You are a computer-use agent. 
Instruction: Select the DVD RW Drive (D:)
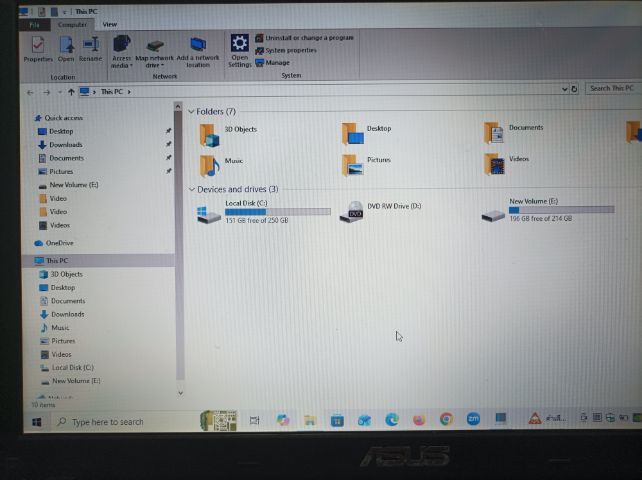[x=381, y=211]
